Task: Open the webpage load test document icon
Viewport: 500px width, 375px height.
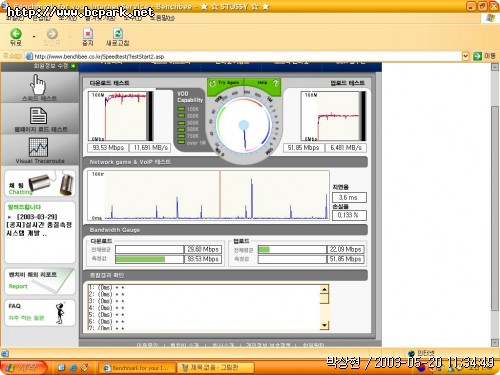Action: pos(38,115)
